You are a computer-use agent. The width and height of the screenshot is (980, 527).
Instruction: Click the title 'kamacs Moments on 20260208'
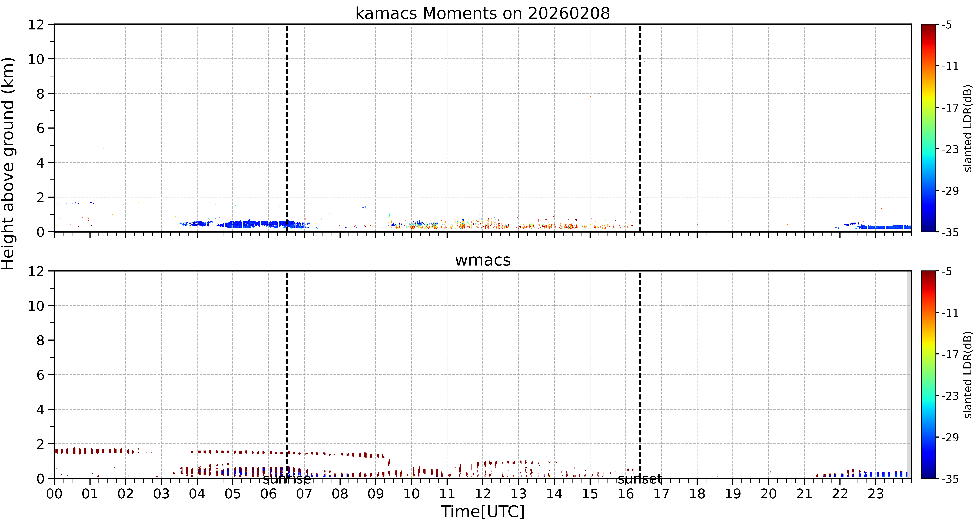482,13
